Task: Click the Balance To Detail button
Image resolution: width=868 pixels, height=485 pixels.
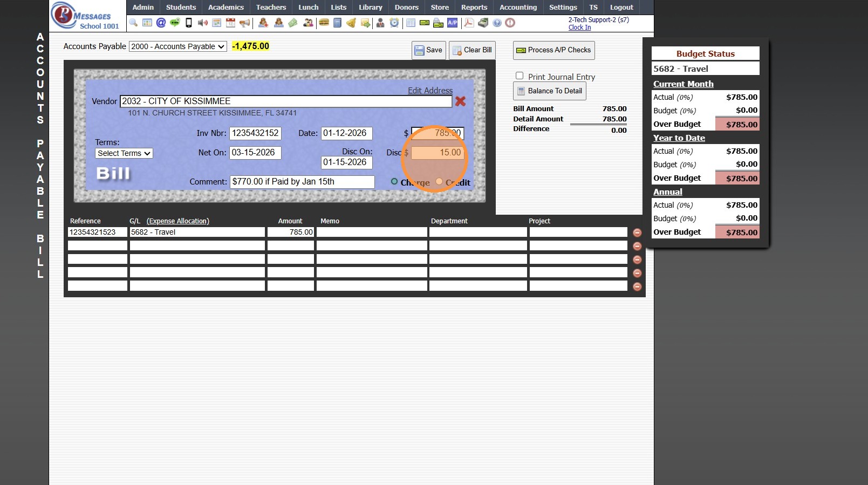Action: 549,91
